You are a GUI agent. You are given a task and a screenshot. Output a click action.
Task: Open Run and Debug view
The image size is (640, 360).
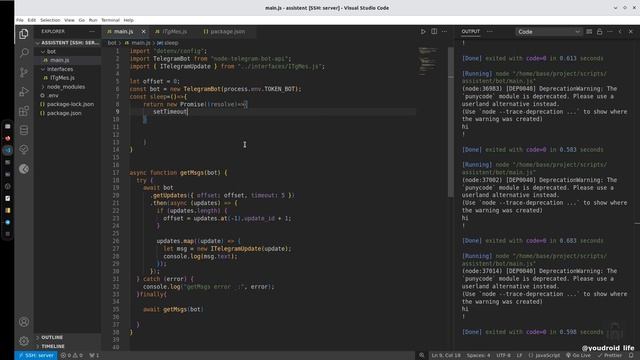pos(24,91)
